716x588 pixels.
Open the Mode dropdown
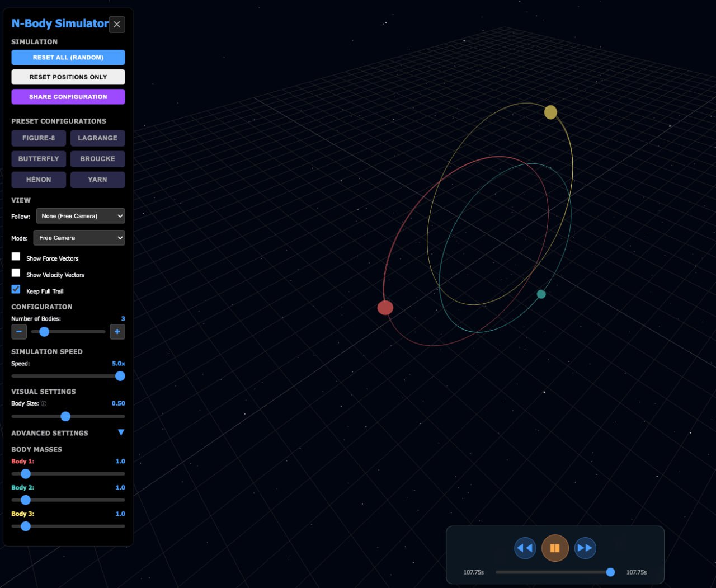pos(79,238)
